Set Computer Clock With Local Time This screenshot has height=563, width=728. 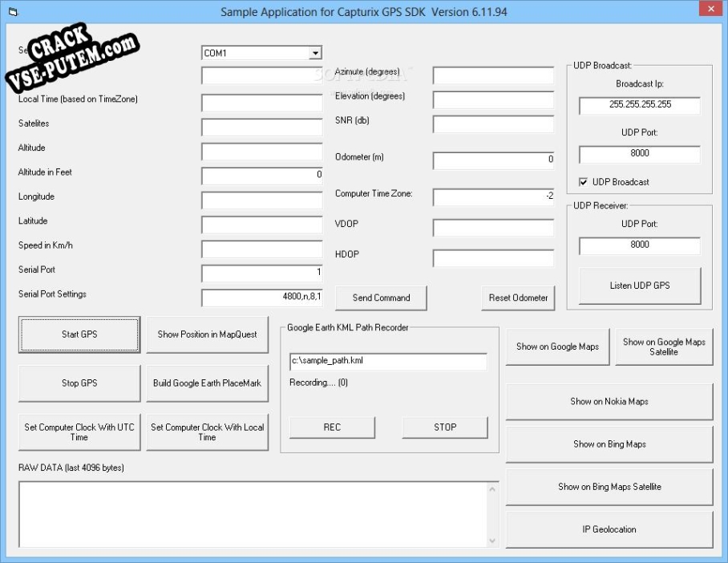[207, 432]
